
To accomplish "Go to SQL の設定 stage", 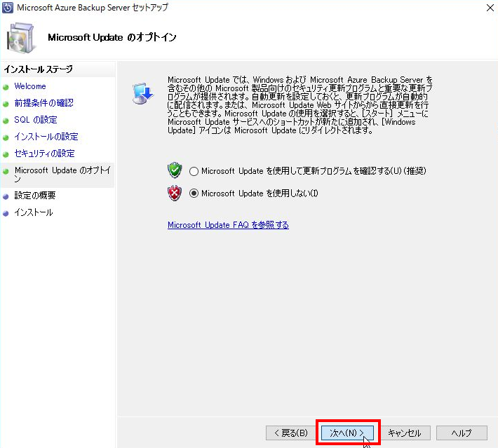I will (36, 120).
